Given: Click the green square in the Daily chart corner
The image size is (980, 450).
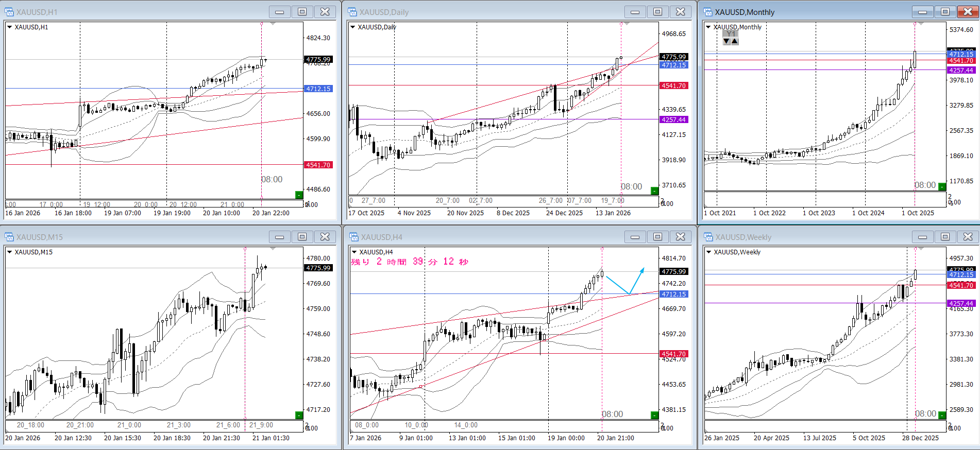Looking at the screenshot, I should 654,191.
